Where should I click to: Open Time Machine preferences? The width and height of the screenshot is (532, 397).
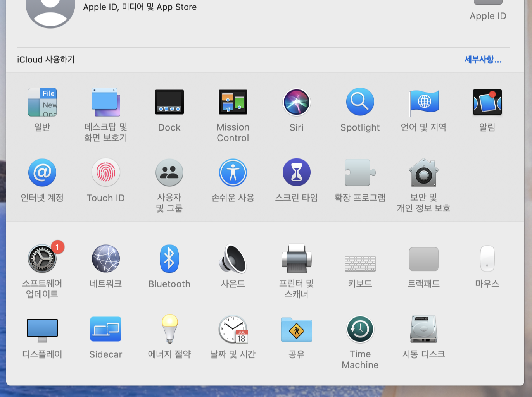click(x=360, y=329)
